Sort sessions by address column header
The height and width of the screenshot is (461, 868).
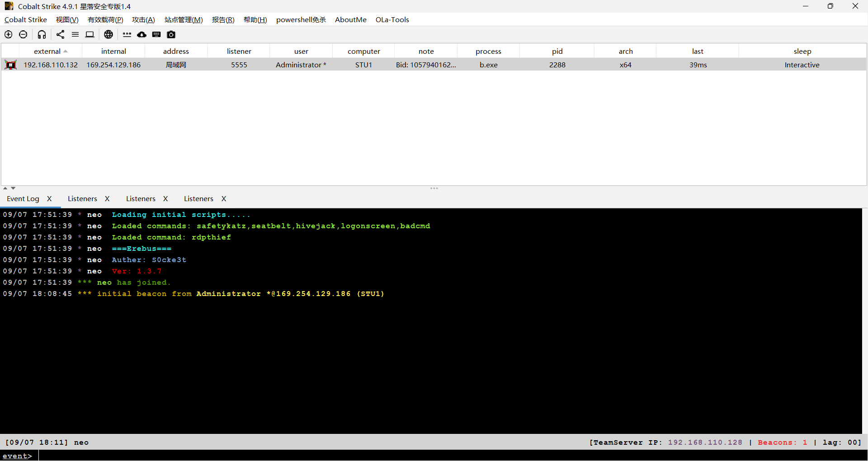coord(176,51)
